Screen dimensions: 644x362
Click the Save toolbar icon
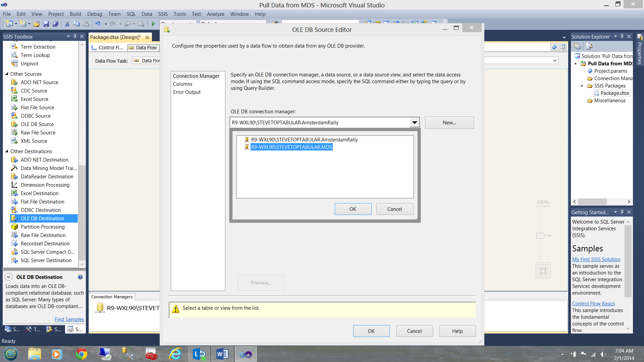(x=46, y=24)
